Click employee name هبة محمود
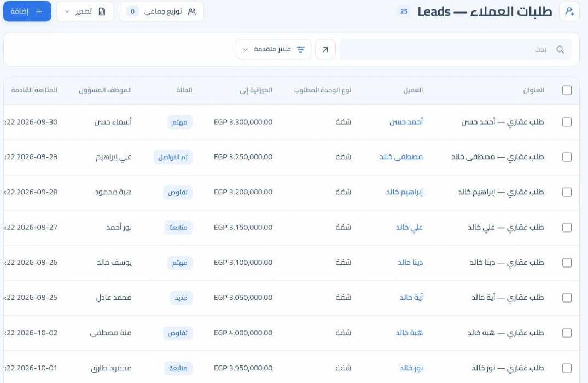 [x=113, y=192]
